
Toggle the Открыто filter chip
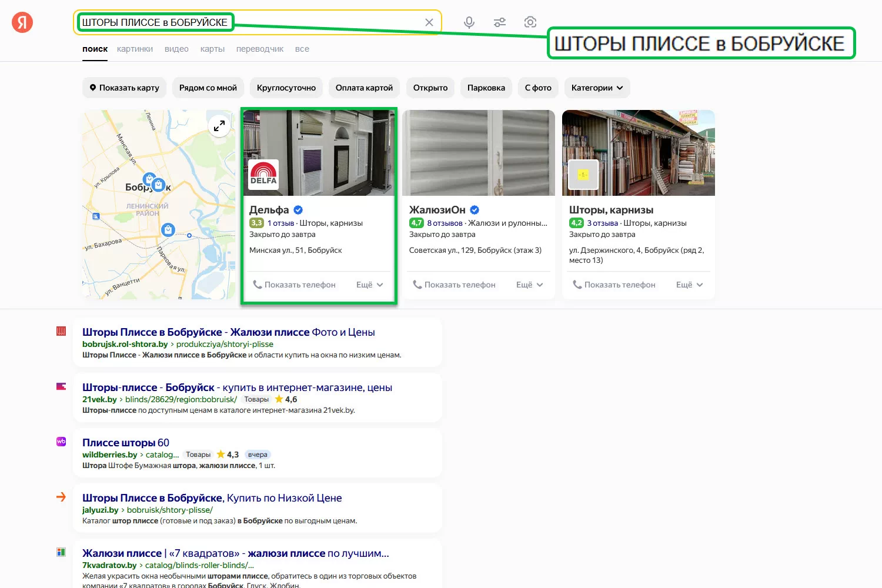point(430,88)
